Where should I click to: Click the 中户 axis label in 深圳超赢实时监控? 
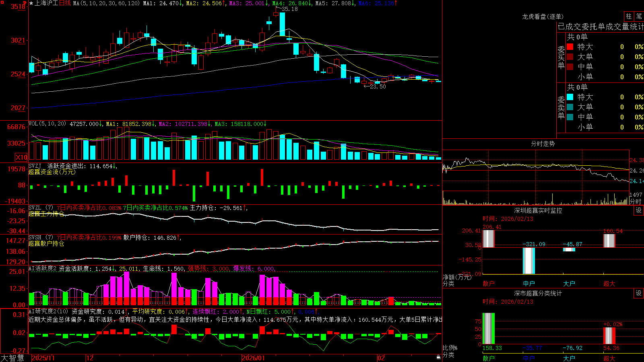pyautogui.click(x=528, y=284)
